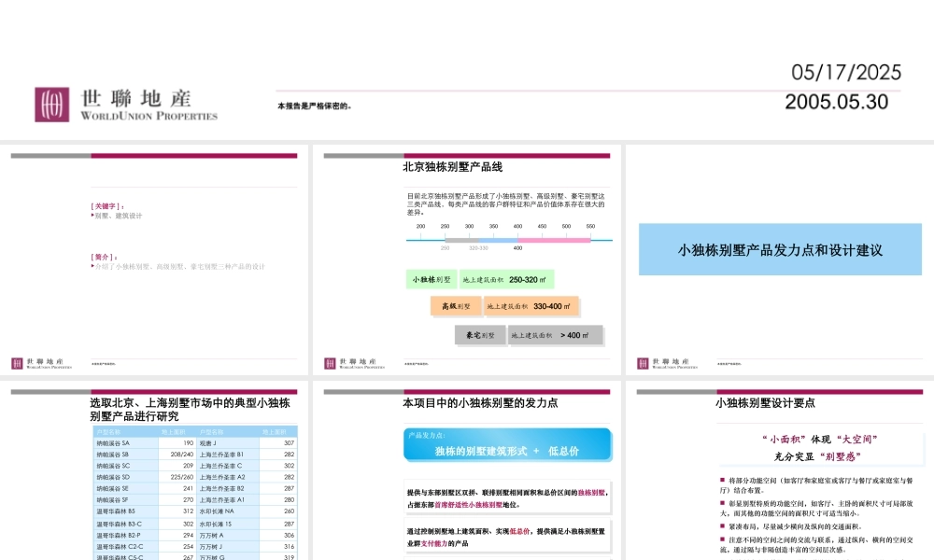Click the table cell 温哥华森林 B2-P
The image size is (934, 560).
coord(126,536)
